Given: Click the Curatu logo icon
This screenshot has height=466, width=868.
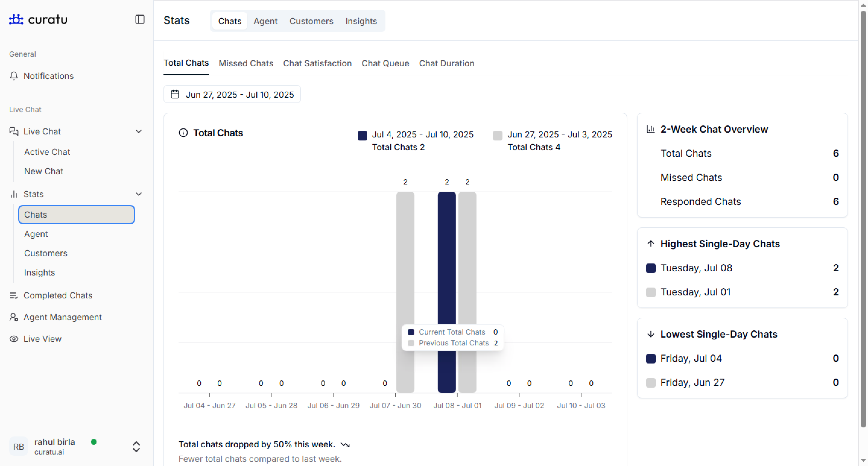Looking at the screenshot, I should (x=16, y=19).
